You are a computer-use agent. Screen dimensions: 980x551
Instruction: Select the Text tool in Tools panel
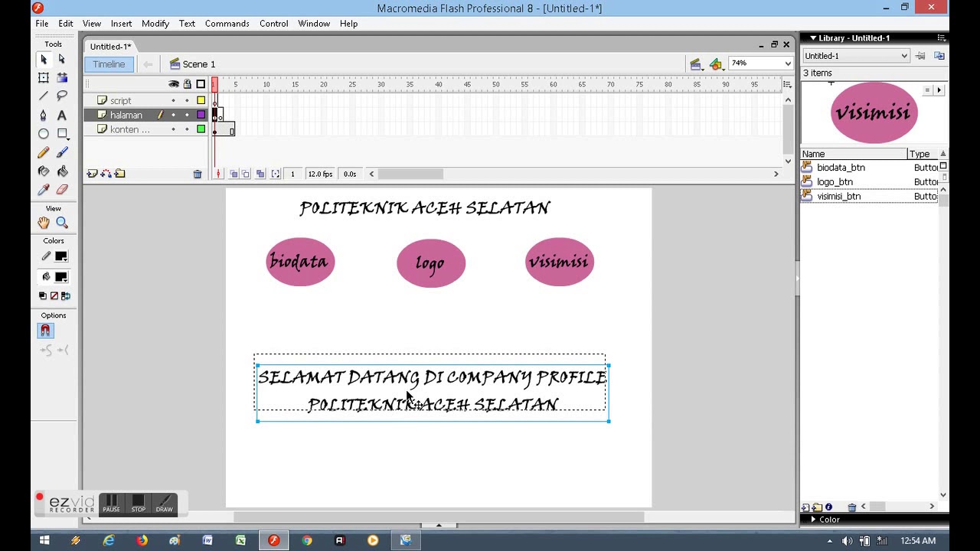click(62, 115)
